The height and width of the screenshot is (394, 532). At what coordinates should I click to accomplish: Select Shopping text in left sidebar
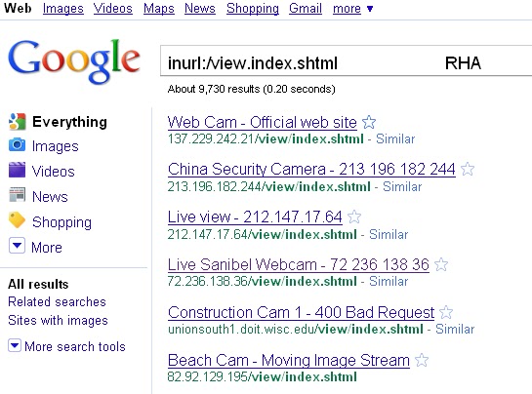(61, 222)
